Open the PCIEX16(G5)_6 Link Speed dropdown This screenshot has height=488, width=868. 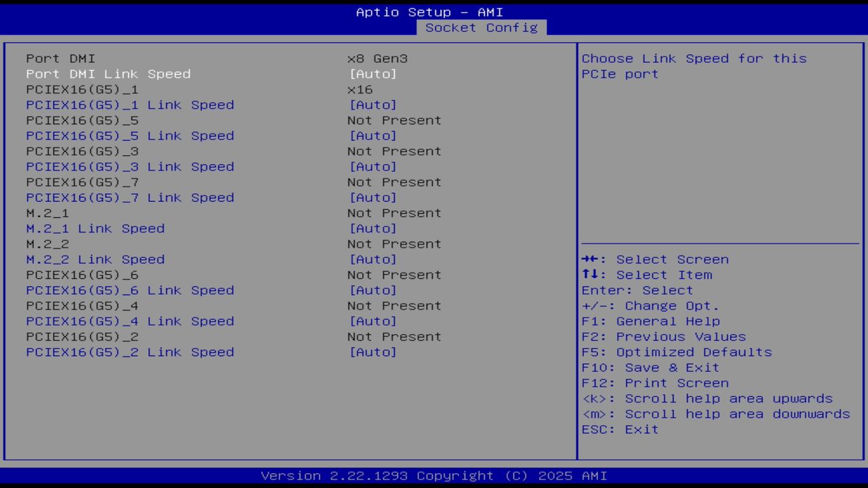(x=130, y=290)
